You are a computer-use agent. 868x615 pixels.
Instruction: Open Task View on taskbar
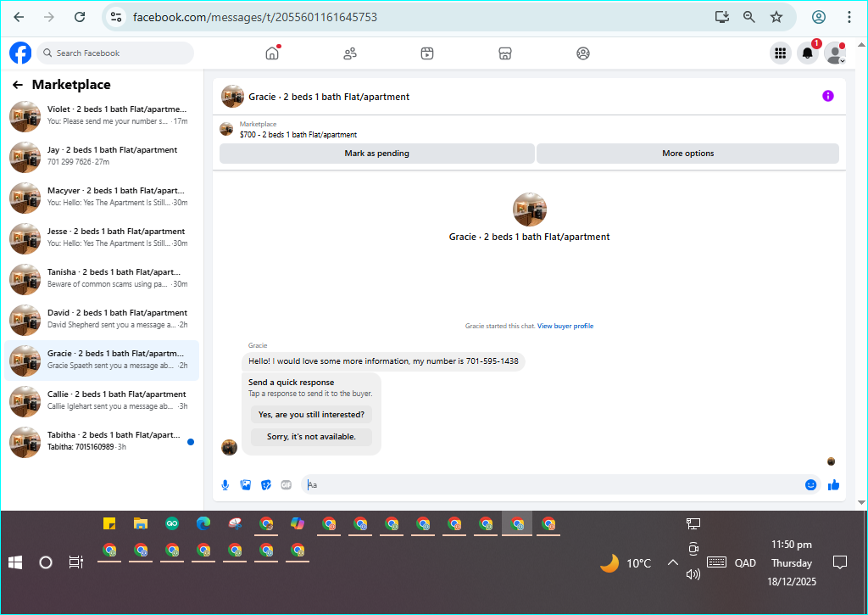click(x=75, y=563)
